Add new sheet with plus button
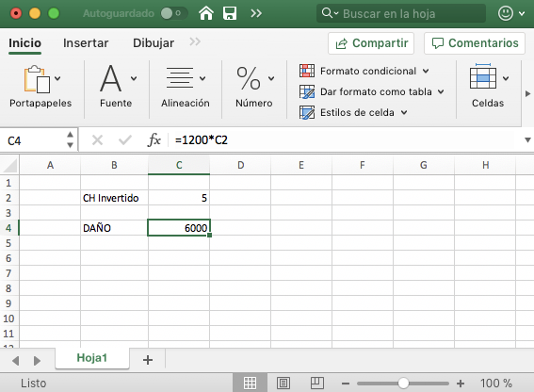This screenshot has width=534, height=392. pos(148,360)
